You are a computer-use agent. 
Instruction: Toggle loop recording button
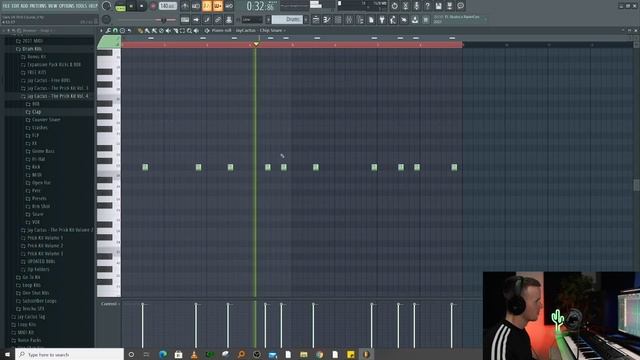coord(229,6)
